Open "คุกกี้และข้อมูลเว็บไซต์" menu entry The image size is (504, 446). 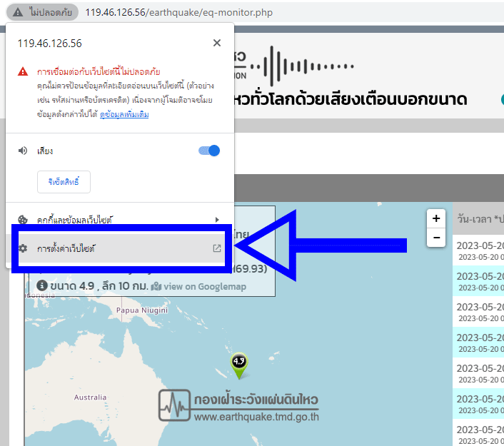pyautogui.click(x=74, y=220)
